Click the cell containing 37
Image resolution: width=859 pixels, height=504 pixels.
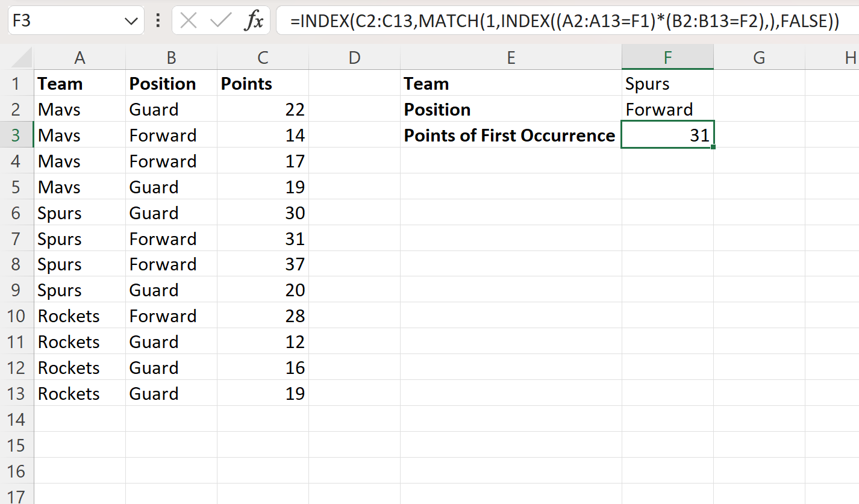pos(263,264)
